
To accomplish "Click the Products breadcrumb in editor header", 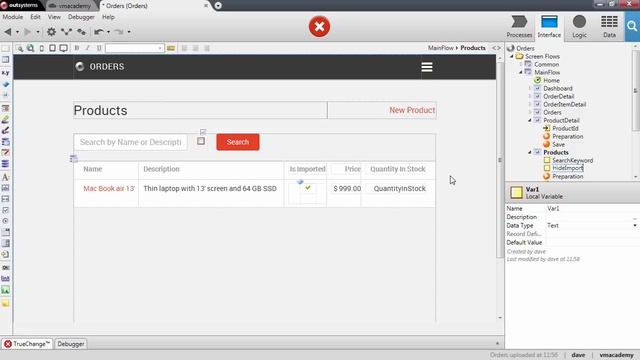I will (x=473, y=48).
